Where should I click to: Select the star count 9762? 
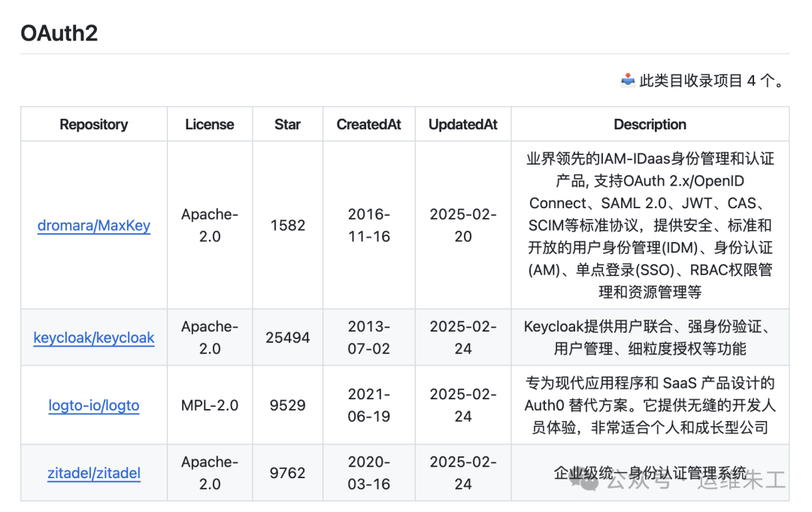287,473
